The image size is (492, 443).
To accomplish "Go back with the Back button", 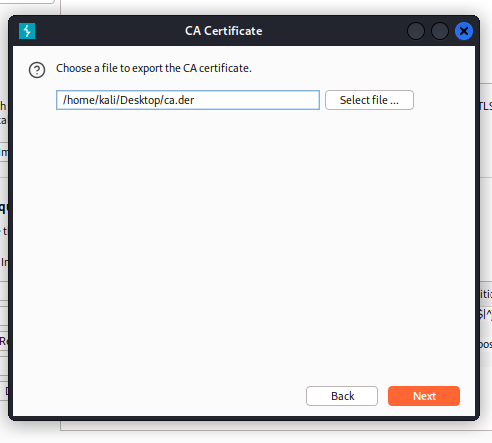I will [342, 396].
